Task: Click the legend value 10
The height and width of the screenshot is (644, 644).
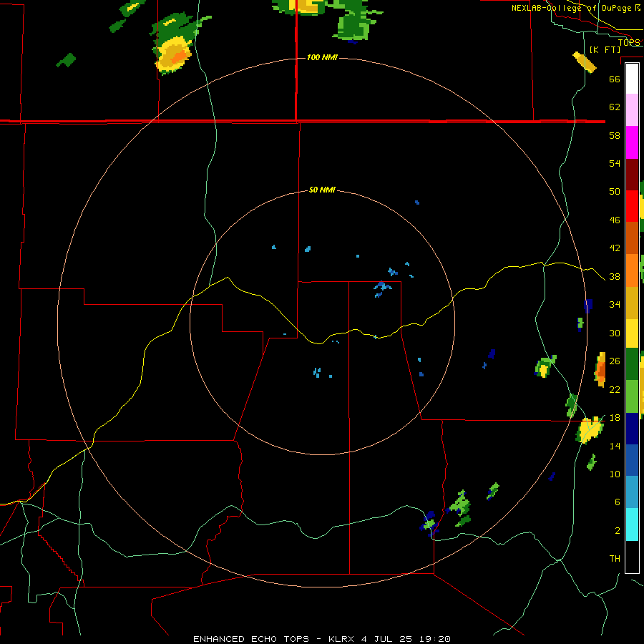Action: [x=615, y=474]
